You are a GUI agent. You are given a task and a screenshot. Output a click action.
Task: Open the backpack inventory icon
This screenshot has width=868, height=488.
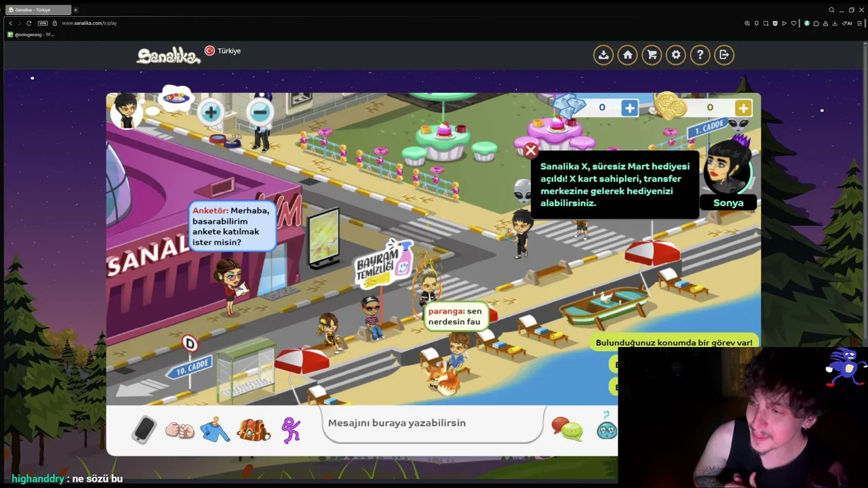click(x=253, y=429)
